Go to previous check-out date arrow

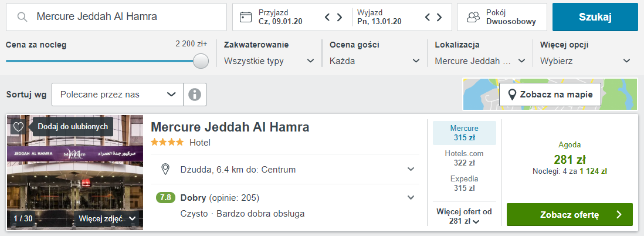point(428,17)
